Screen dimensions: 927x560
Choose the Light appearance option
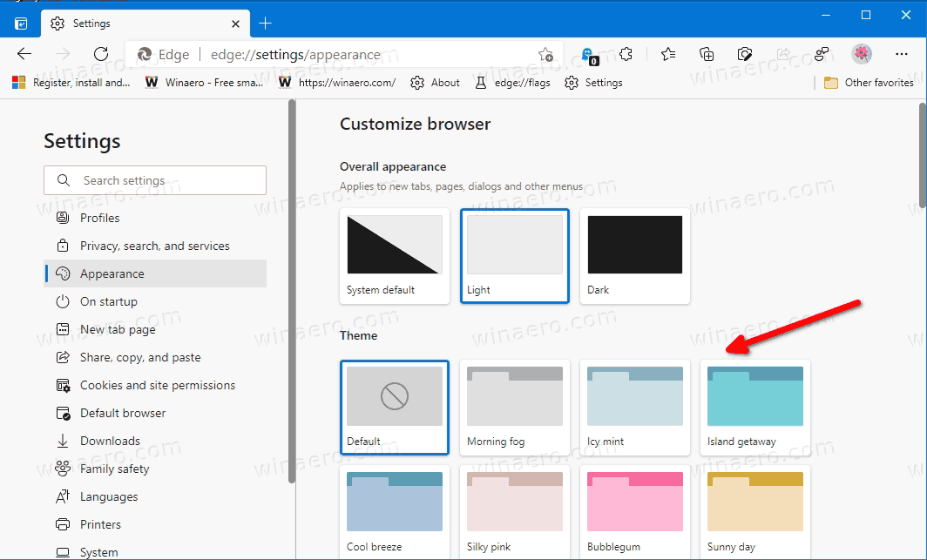pos(515,255)
